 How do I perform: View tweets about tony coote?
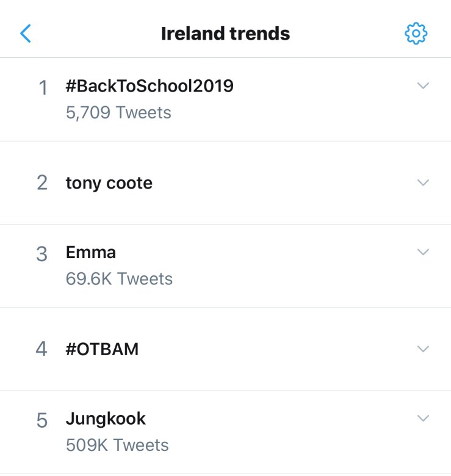pyautogui.click(x=109, y=183)
